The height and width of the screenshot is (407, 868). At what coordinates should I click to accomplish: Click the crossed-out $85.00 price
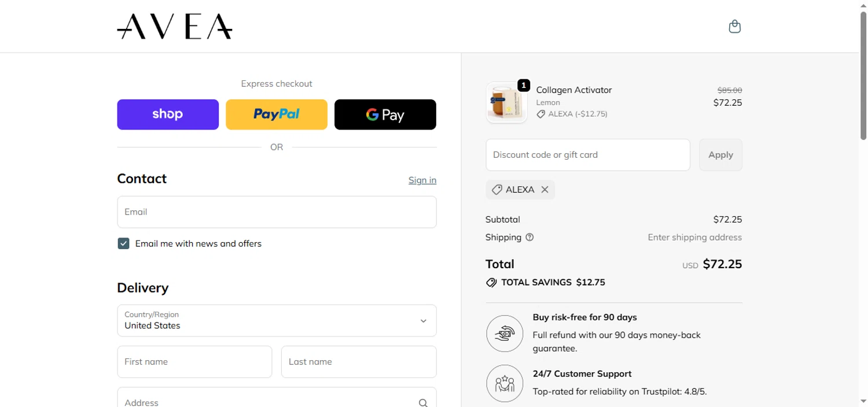coord(730,90)
